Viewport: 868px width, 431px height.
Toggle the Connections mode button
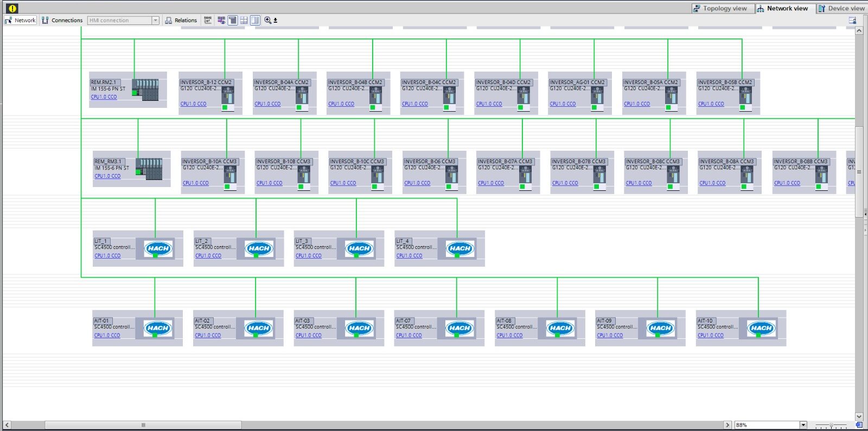(62, 20)
